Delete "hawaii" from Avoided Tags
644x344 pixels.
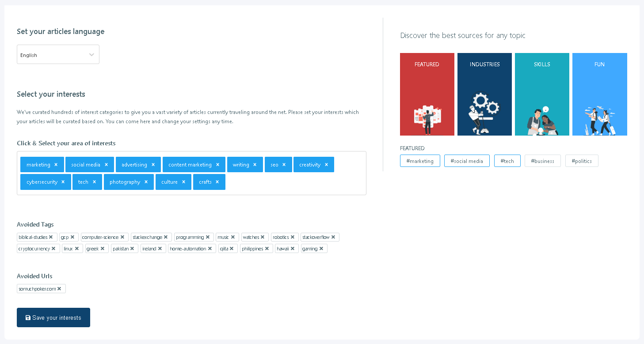(292, 248)
